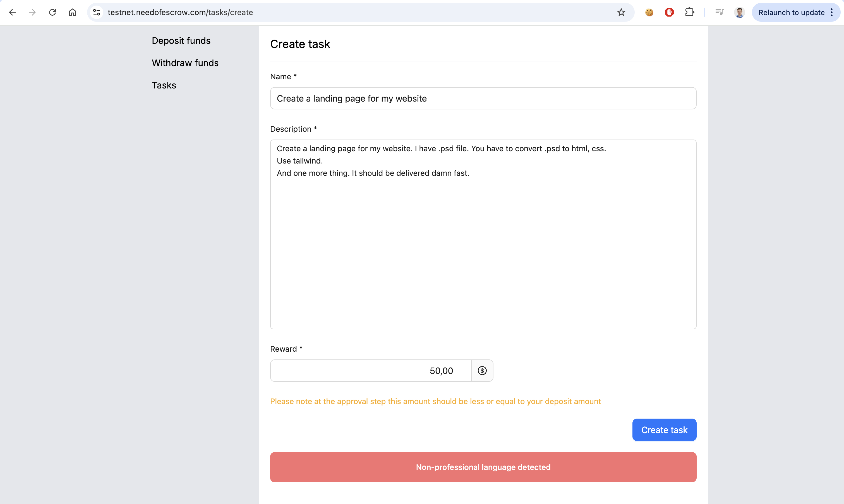The image size is (844, 504).
Task: Go to Tasks in sidebar
Action: (x=164, y=85)
